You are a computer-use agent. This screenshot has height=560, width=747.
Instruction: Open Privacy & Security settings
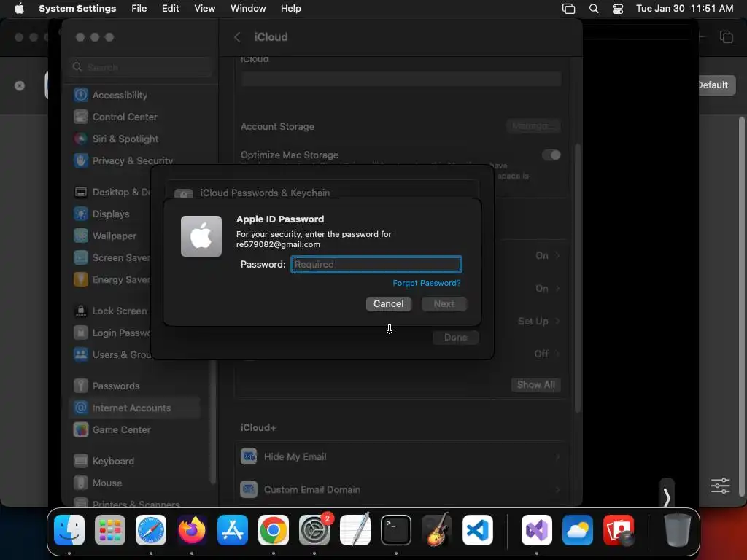[136, 160]
